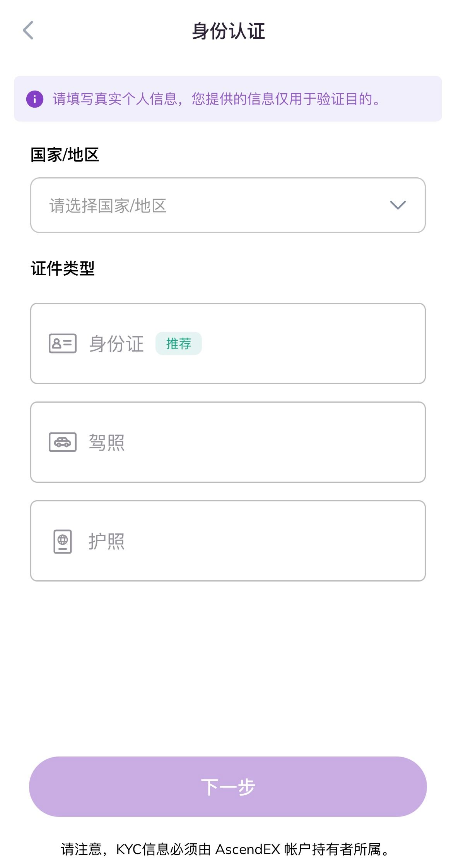Tap the purple info banner message
The image size is (456, 868).
[217, 99]
